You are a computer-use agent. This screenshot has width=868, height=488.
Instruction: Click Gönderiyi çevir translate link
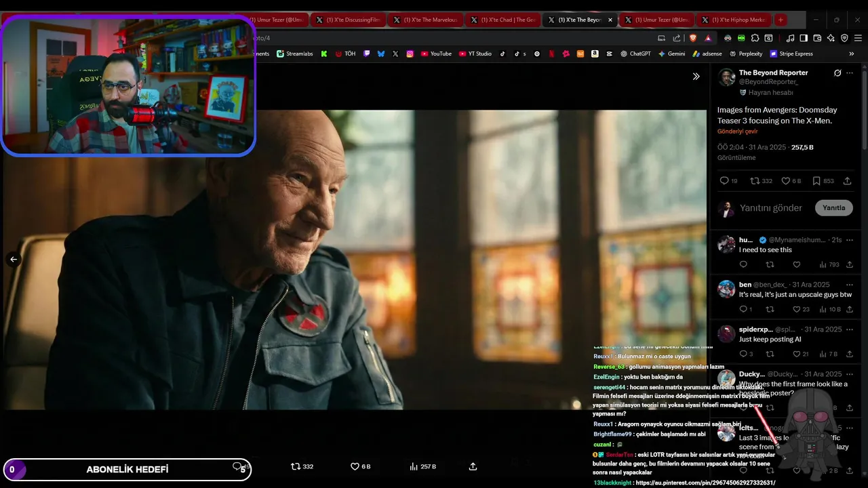(x=737, y=131)
